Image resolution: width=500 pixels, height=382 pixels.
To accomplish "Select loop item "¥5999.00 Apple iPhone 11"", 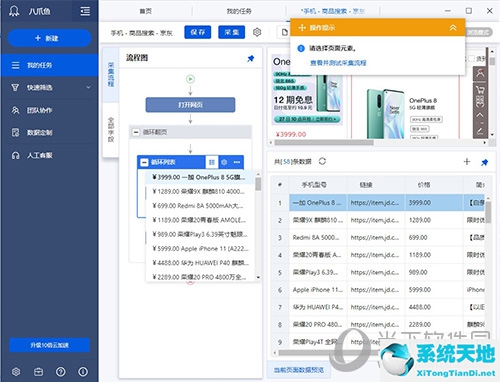I will 200,248.
